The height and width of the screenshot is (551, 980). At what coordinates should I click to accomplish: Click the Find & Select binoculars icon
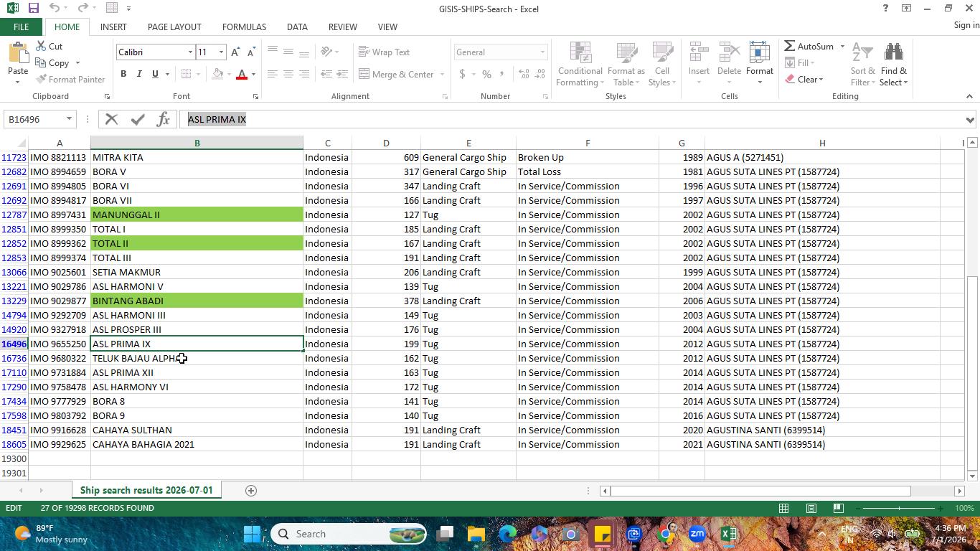coord(894,54)
